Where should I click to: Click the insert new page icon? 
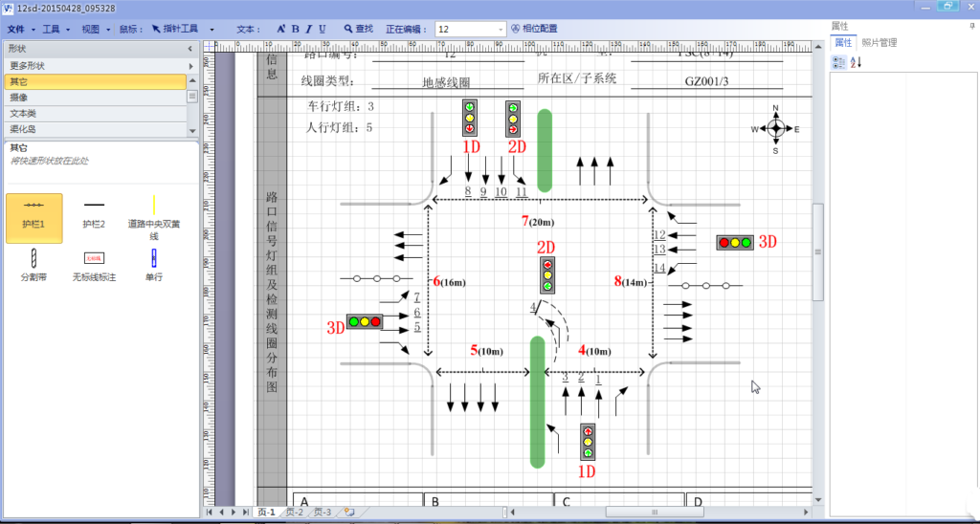point(349,513)
